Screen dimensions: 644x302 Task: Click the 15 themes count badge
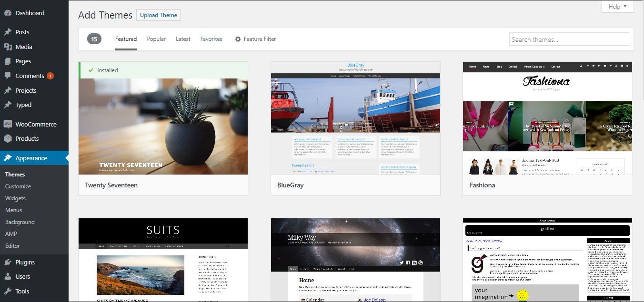(94, 39)
